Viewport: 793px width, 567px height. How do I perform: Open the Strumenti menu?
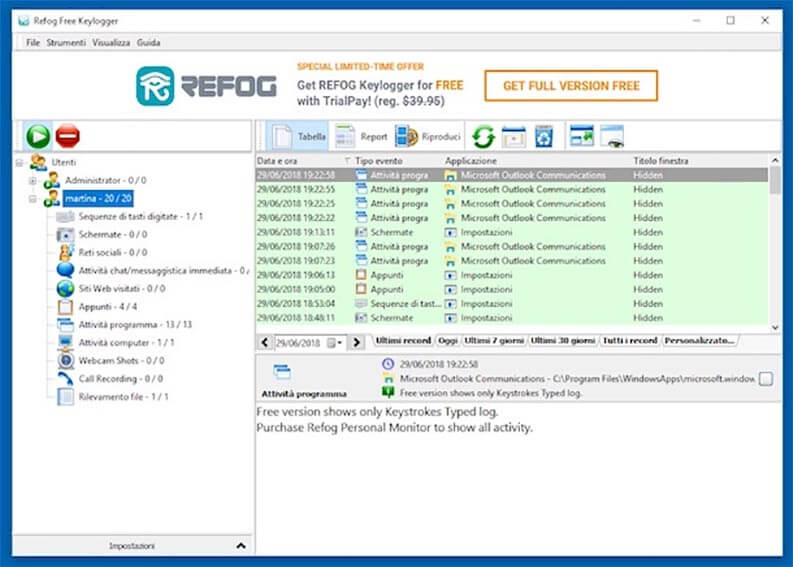point(66,42)
